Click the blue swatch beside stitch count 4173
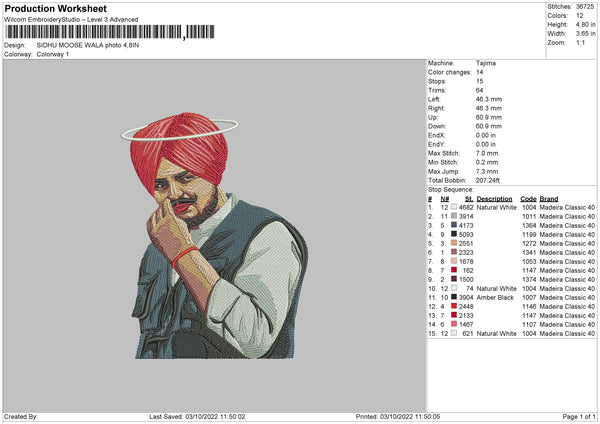Image resolution: width=600 pixels, height=424 pixels. point(454,225)
